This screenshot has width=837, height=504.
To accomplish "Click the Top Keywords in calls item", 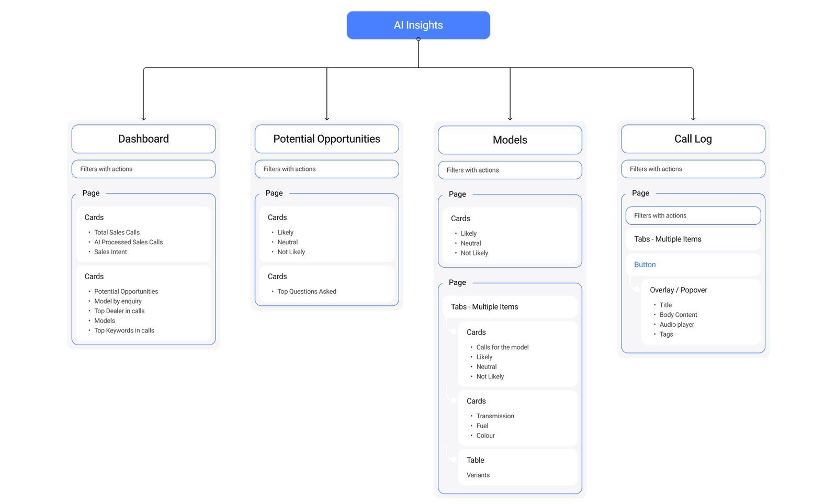I will [x=124, y=330].
